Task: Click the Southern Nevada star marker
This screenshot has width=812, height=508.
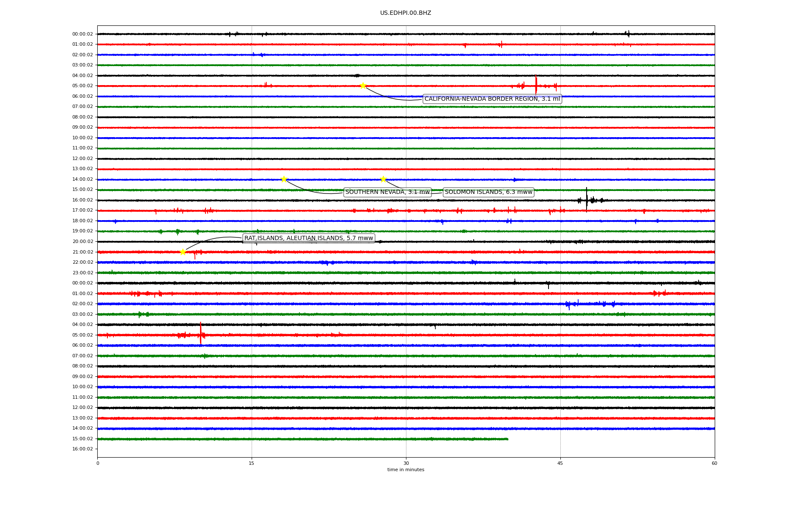Action: [284, 179]
